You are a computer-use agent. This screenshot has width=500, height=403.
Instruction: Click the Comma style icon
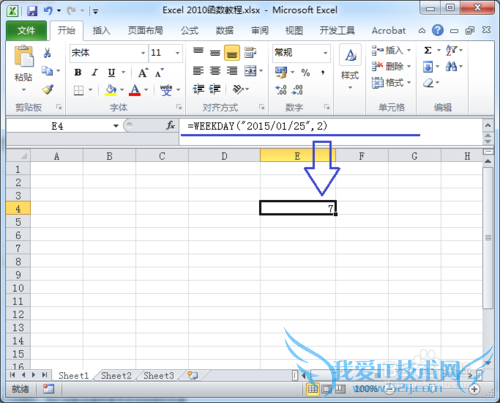[x=322, y=72]
